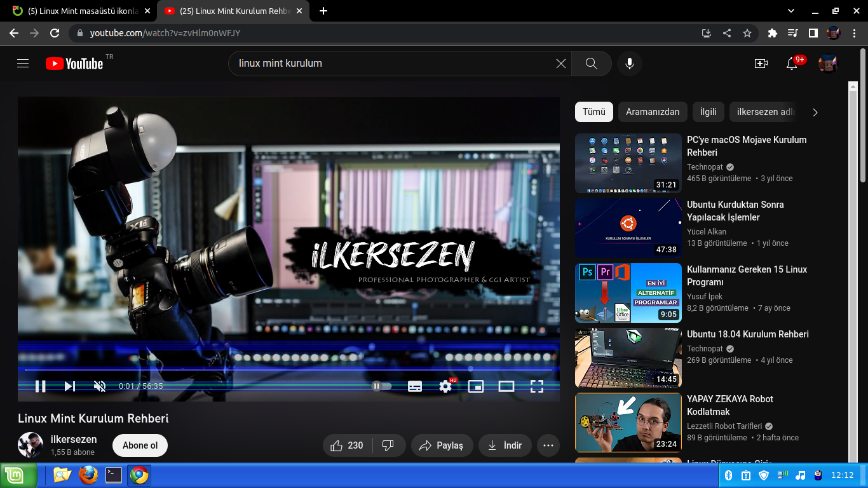Screen dimensions: 868x488
Task: Run search with the magnifier button
Action: click(591, 64)
